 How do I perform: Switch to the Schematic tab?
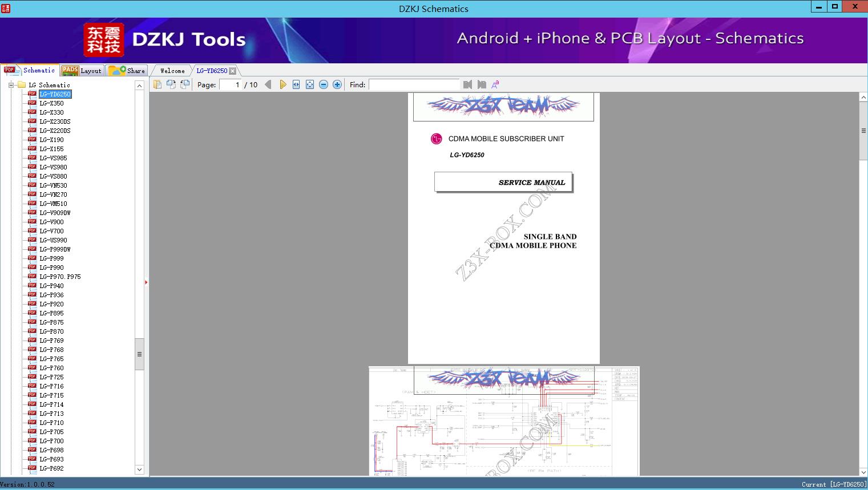point(30,70)
